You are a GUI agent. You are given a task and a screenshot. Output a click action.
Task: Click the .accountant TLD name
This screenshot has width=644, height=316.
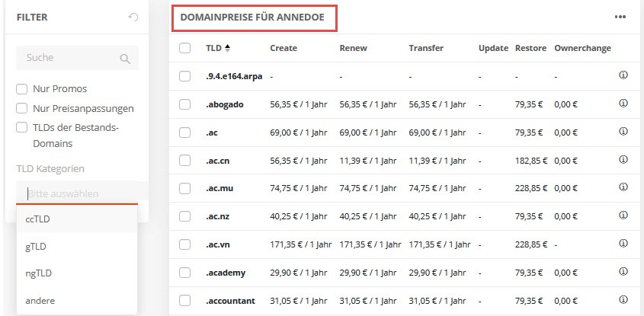coord(230,301)
